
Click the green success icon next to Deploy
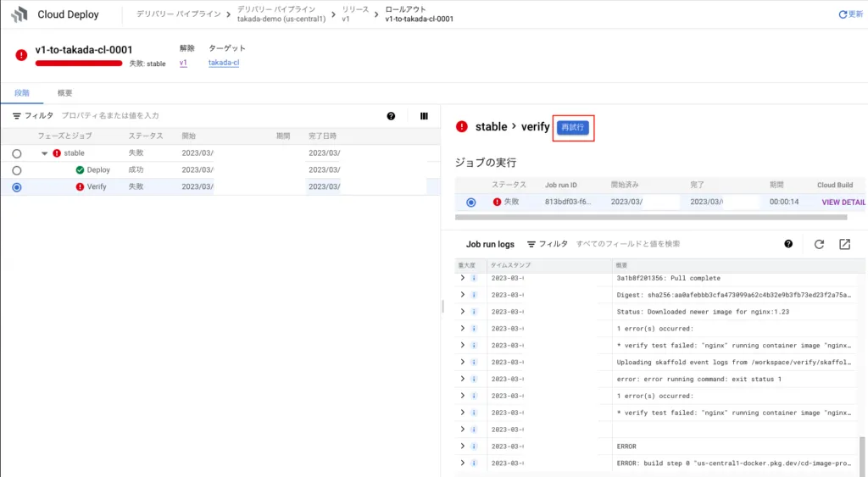80,170
